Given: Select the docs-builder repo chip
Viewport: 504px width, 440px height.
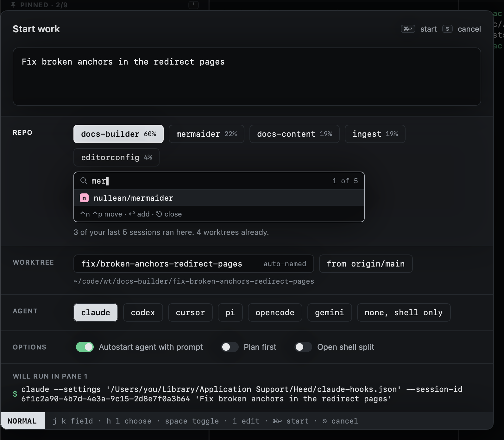Looking at the screenshot, I should (x=118, y=134).
